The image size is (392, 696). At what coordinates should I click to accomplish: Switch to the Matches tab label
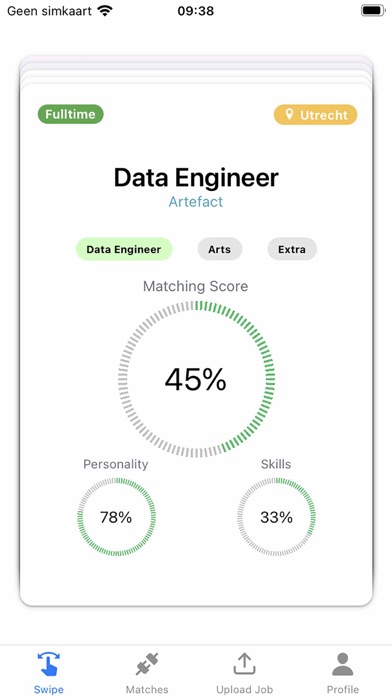[147, 689]
